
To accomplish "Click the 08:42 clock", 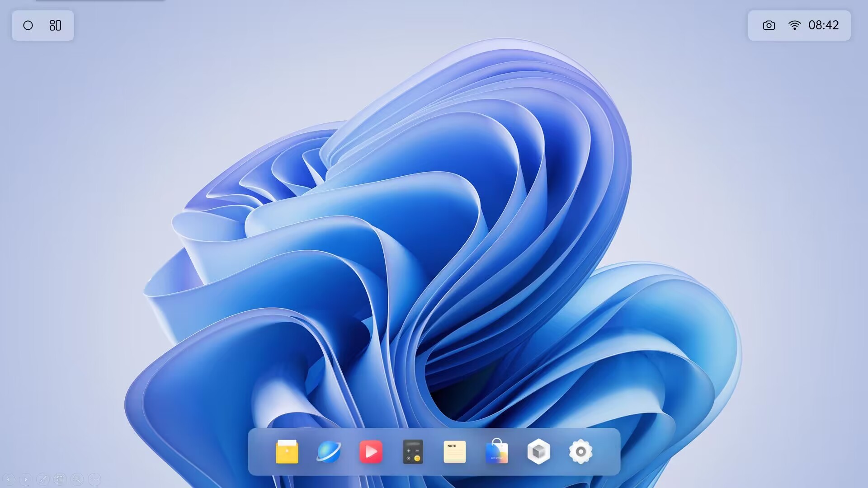I will point(823,25).
